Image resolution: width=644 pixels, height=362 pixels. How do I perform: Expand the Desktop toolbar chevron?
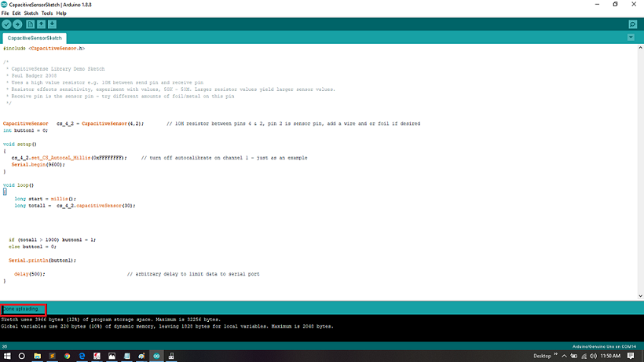(556, 354)
